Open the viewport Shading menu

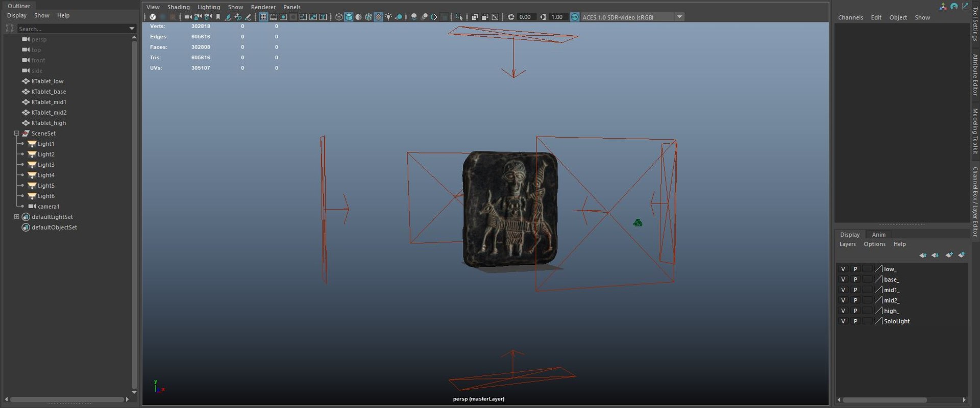pyautogui.click(x=178, y=7)
